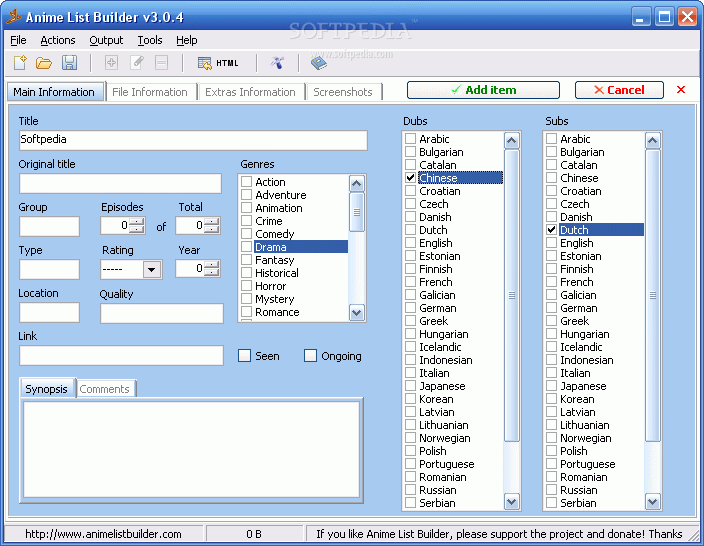
Task: Click the Genres scrollbar thumb
Action: (356, 212)
